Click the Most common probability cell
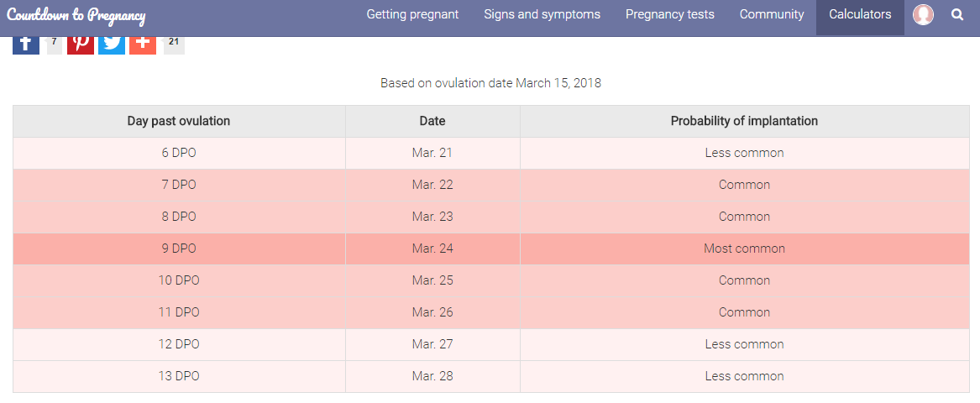980x403 pixels. coord(744,249)
